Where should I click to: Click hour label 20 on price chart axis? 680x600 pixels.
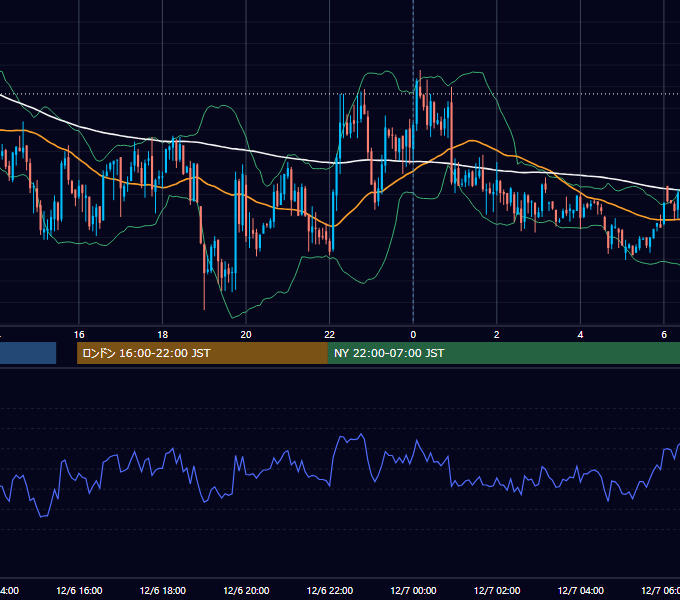pos(246,335)
